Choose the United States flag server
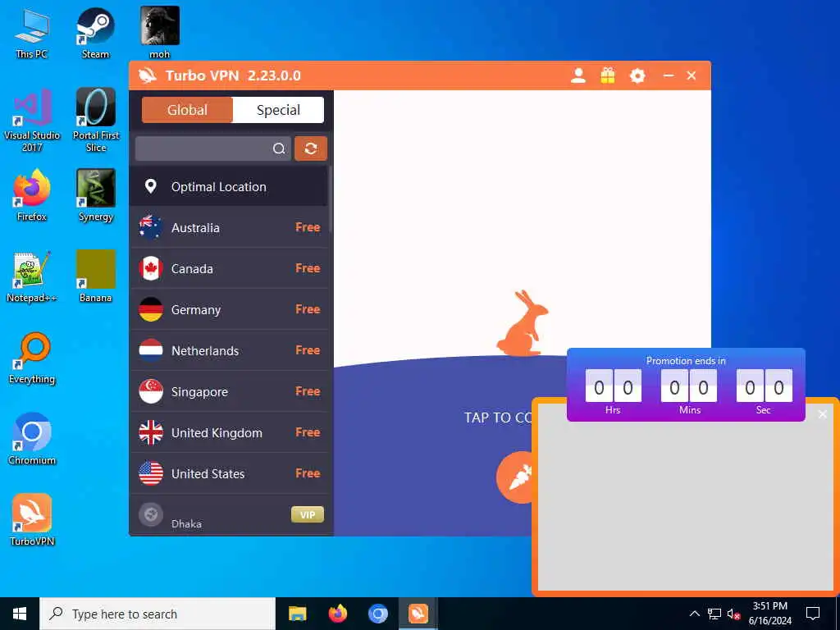840x630 pixels. [x=228, y=473]
